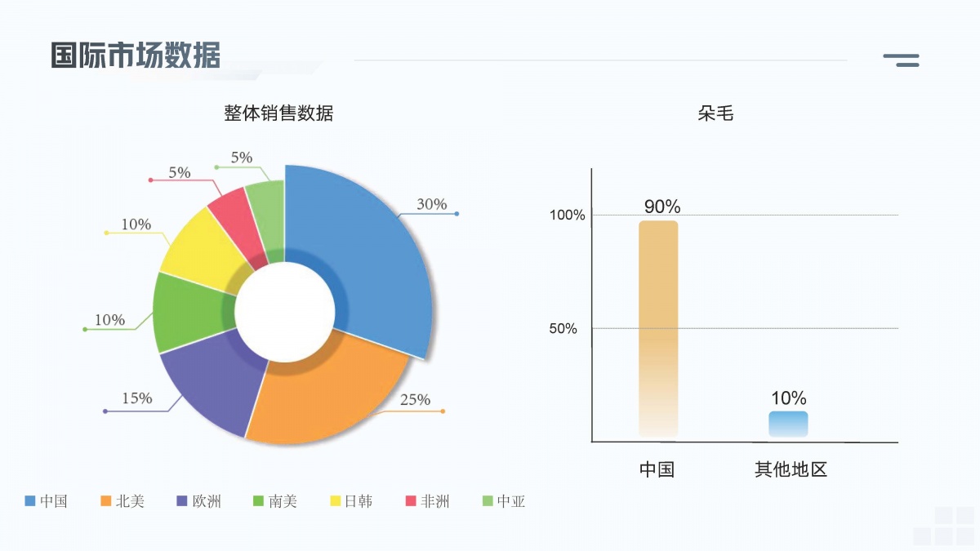This screenshot has width=980, height=551.
Task: Click the small blue 10% bar
Action: [x=788, y=424]
